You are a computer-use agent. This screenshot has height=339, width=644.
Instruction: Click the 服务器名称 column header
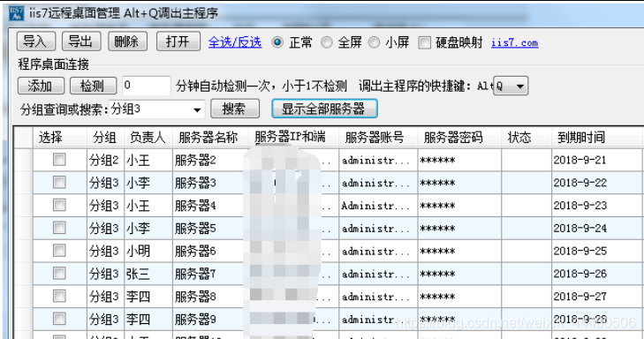[x=210, y=138]
